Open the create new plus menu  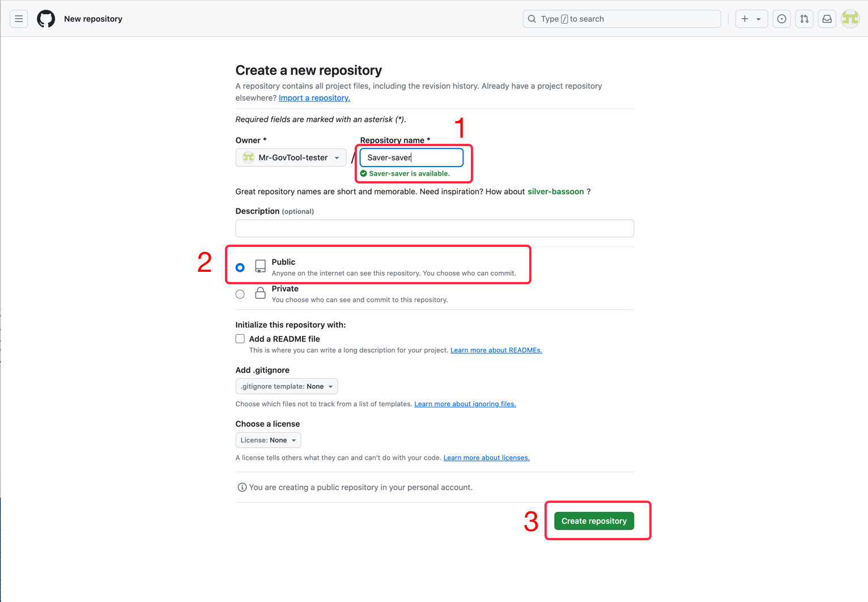(x=751, y=19)
